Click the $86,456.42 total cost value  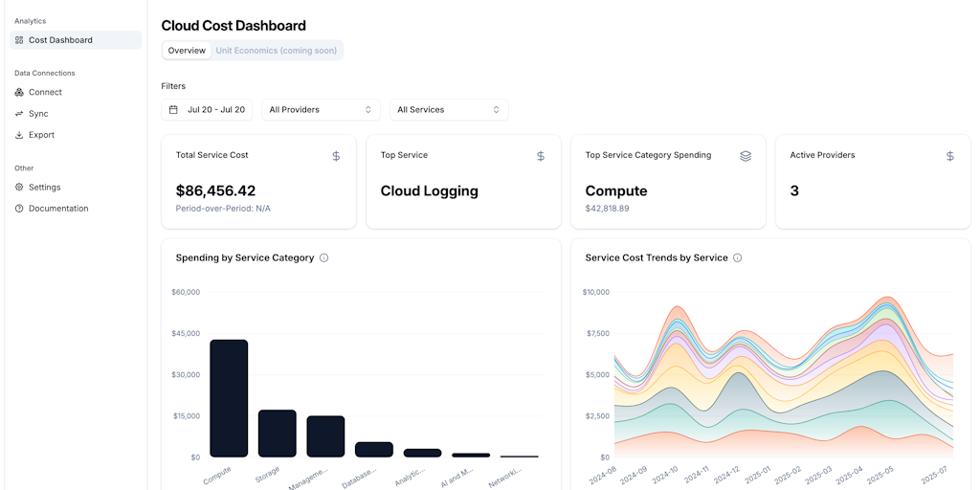coord(215,190)
